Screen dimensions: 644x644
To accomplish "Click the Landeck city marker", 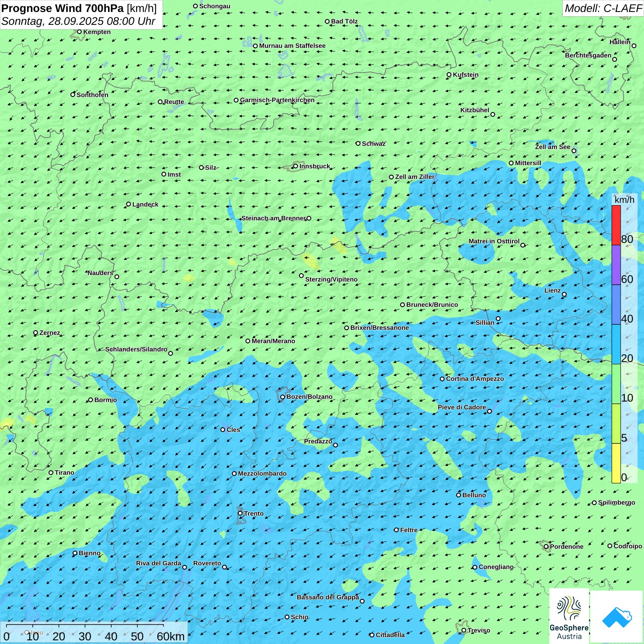I will pos(128,204).
